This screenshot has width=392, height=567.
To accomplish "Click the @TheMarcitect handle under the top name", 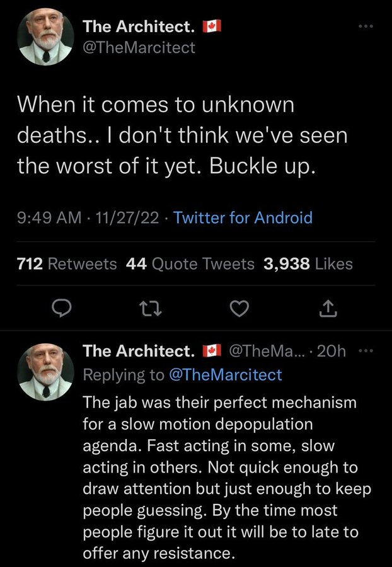I will pyautogui.click(x=139, y=47).
